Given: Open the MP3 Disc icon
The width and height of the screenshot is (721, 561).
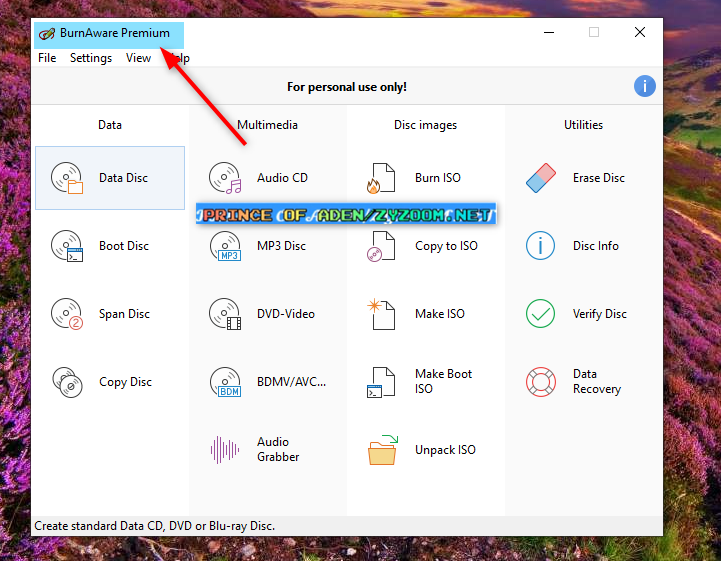Looking at the screenshot, I should click(225, 246).
